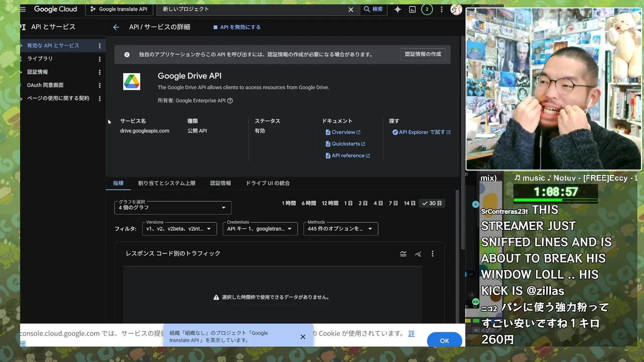Click the 検索 search button
The image size is (644, 362).
(x=373, y=10)
